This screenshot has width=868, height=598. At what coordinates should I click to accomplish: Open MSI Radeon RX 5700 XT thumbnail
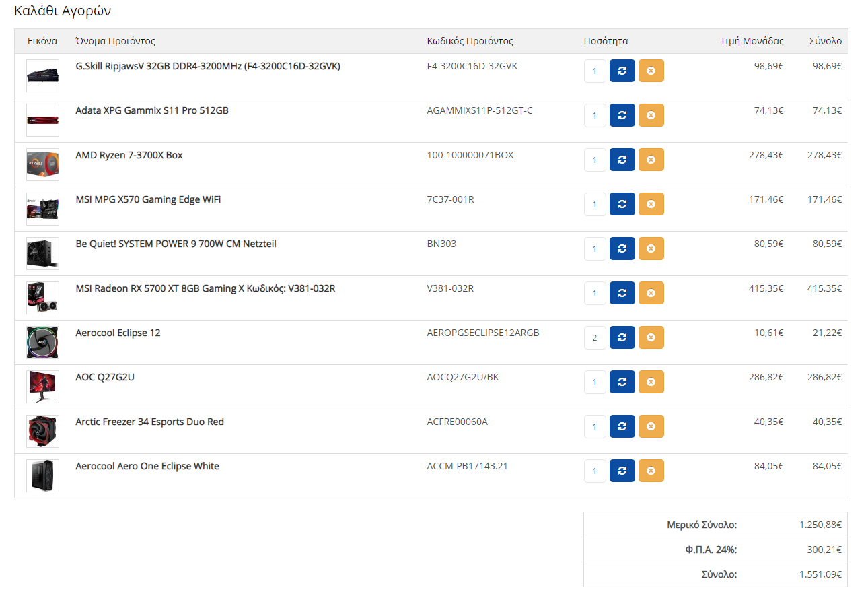tap(42, 298)
